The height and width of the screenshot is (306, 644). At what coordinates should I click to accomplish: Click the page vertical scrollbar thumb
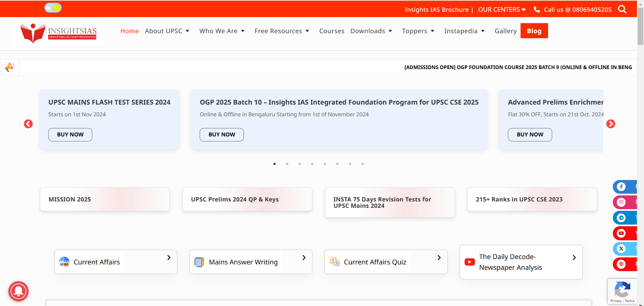point(640,26)
